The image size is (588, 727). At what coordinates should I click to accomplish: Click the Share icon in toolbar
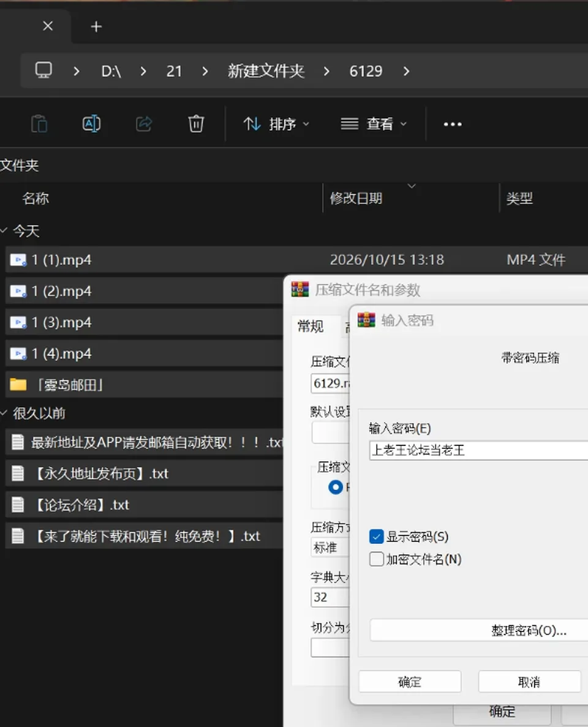(x=144, y=124)
